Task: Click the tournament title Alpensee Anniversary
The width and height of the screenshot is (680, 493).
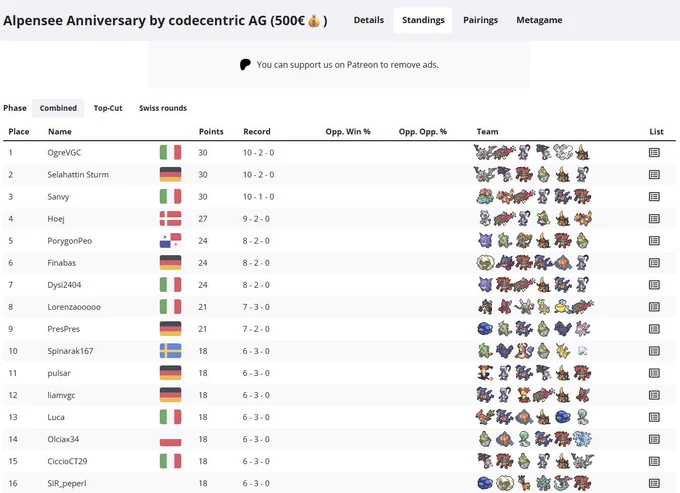Action: [165, 20]
